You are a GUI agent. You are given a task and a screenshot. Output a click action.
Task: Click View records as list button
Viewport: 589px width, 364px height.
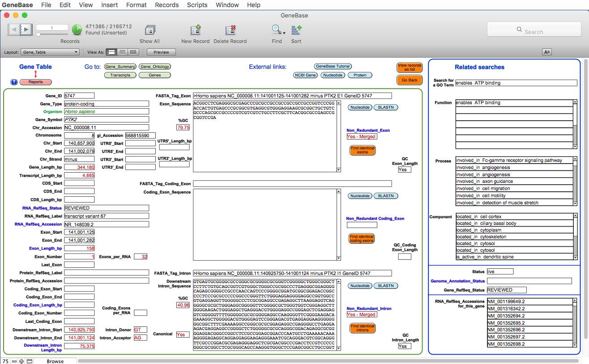coord(410,68)
